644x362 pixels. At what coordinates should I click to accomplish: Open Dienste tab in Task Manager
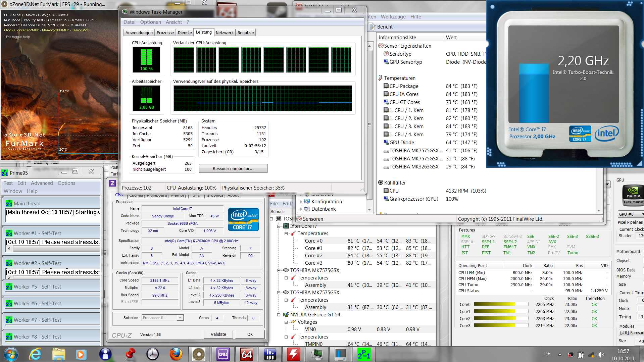point(185,33)
